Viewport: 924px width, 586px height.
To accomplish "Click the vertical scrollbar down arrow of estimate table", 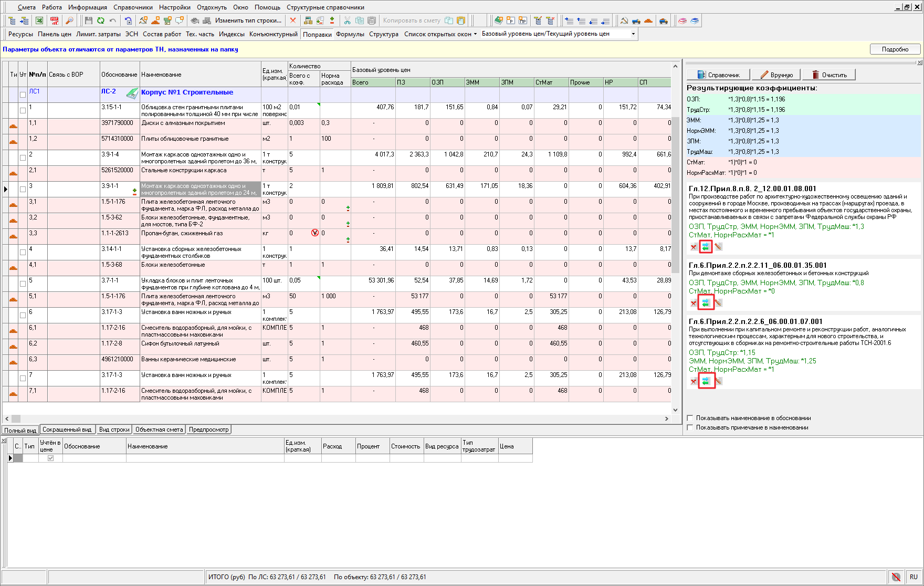I will [x=676, y=410].
